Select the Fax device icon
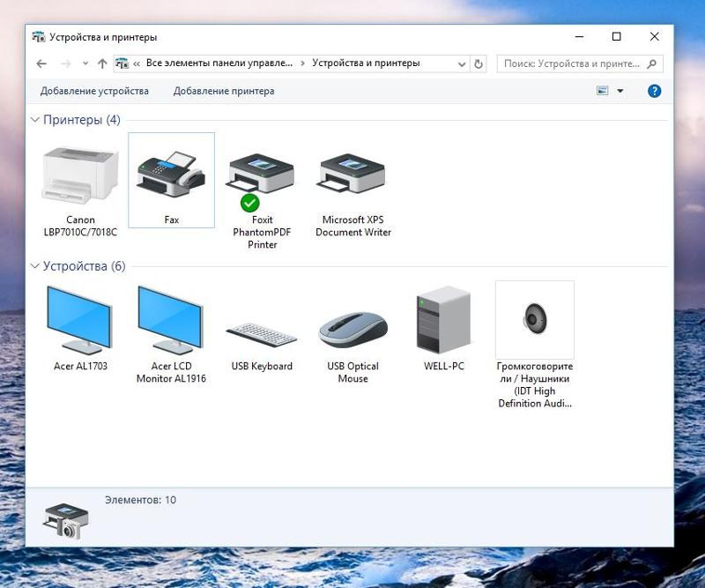Screen dimensions: 705x588 pos(171,175)
